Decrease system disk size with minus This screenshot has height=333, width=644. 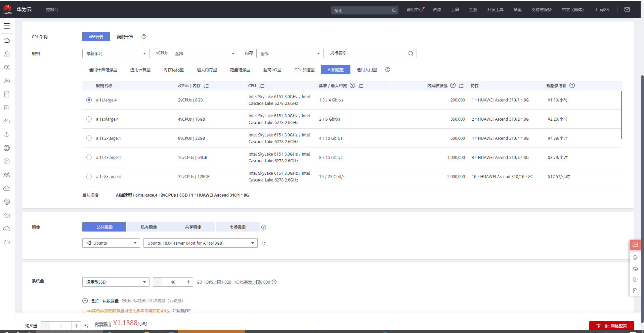click(158, 282)
